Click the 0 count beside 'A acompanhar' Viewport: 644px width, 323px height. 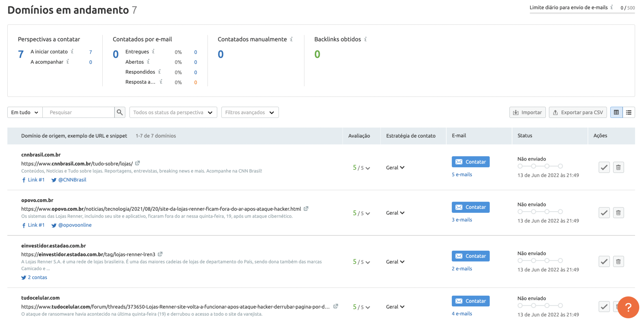91,62
